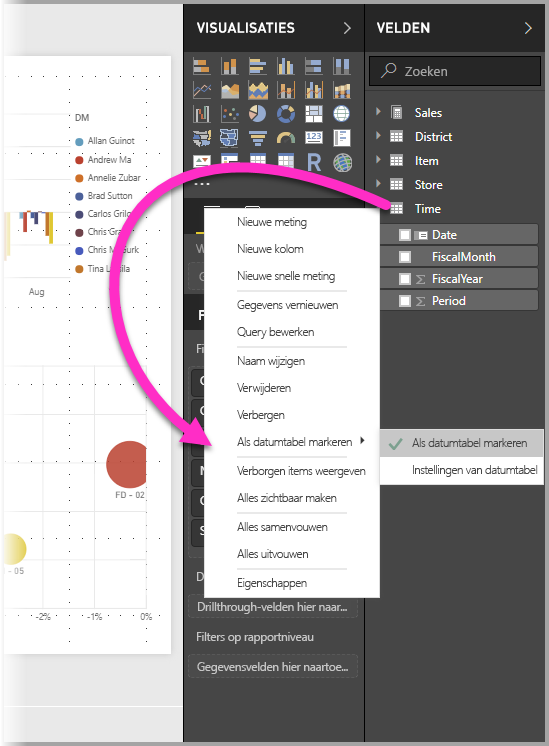The width and height of the screenshot is (549, 746).
Task: Select the donut chart visual
Action: 285,114
